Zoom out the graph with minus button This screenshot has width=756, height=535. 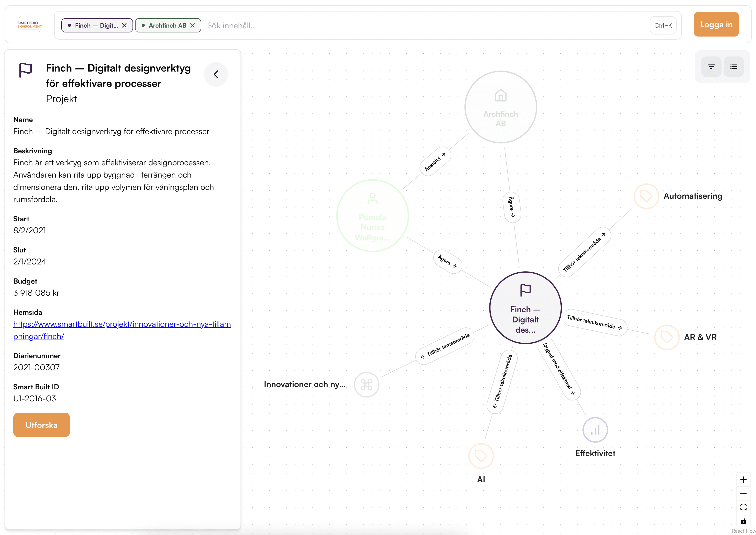click(x=743, y=493)
